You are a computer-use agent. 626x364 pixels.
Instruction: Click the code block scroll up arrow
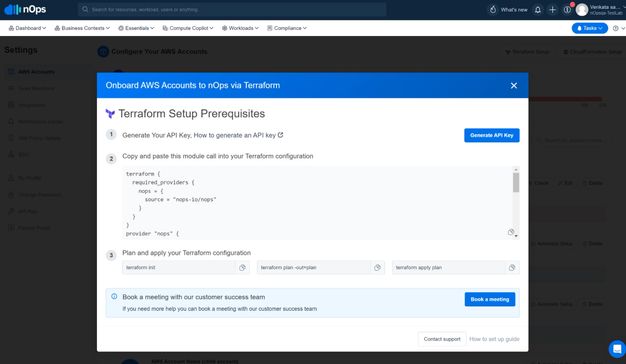click(x=516, y=169)
